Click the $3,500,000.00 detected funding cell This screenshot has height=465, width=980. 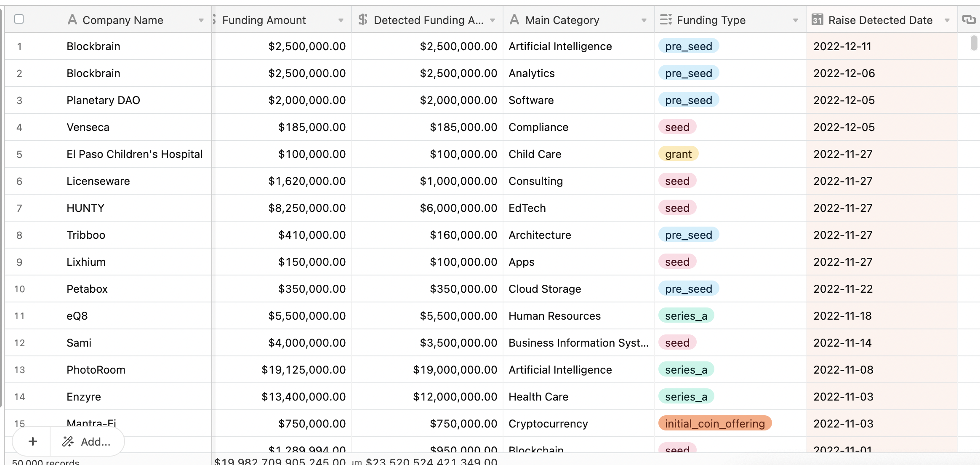pyautogui.click(x=427, y=343)
